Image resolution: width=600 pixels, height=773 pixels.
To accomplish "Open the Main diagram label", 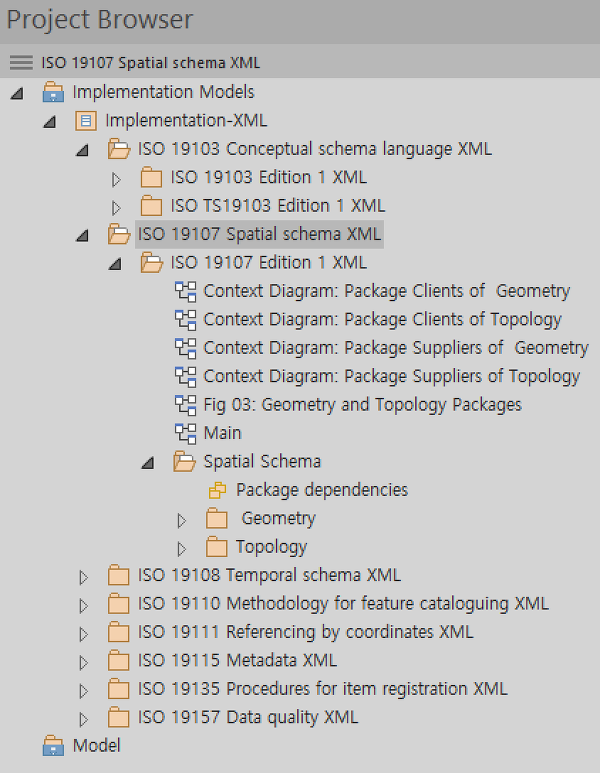I will coord(222,433).
